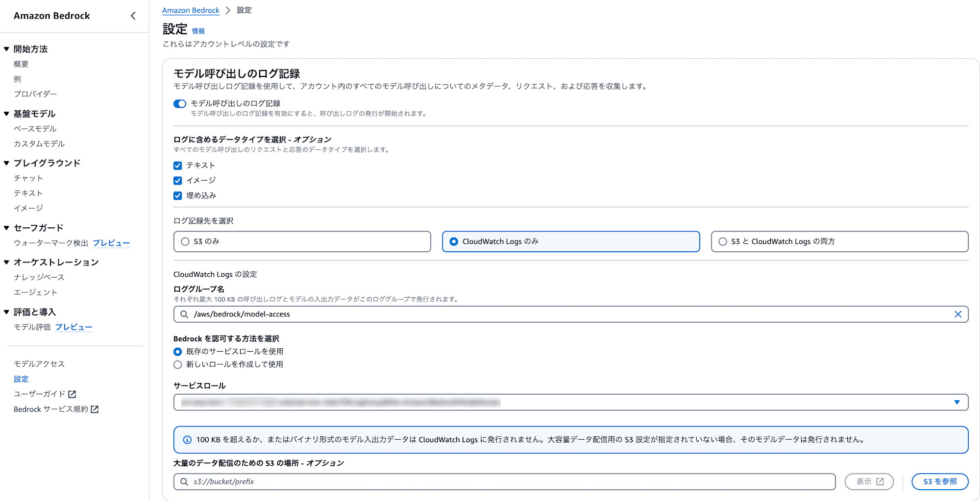Select the S3 のみ logging destination
This screenshot has height=501, width=980.
302,241
